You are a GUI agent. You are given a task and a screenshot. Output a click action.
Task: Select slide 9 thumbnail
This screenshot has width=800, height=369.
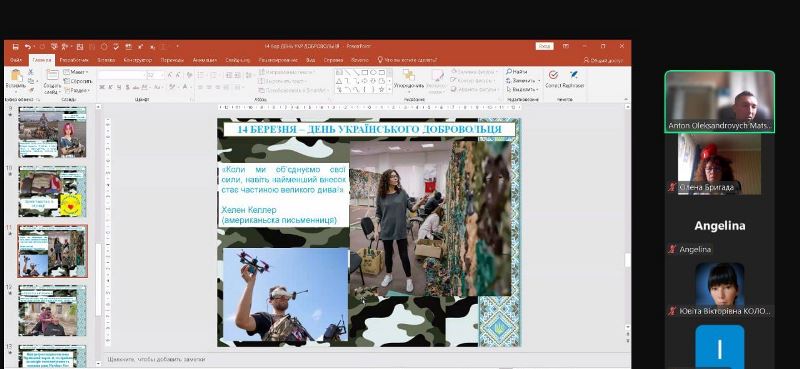click(x=52, y=132)
